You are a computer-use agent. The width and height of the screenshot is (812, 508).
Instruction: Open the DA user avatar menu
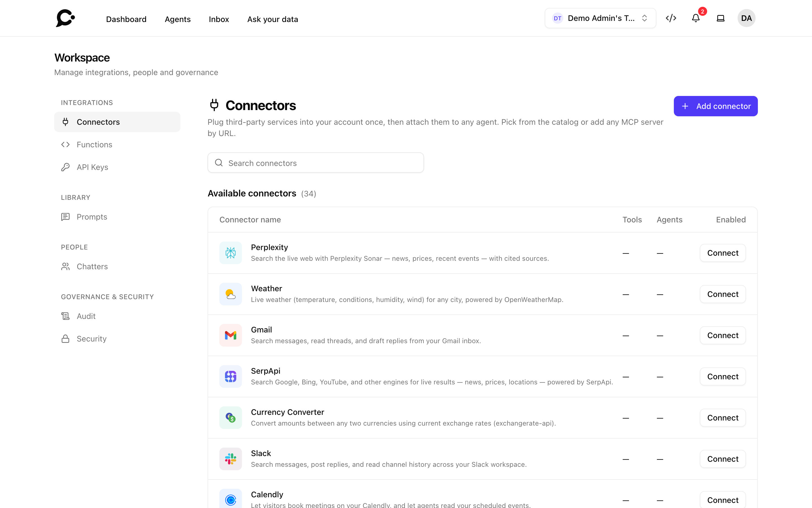point(746,18)
